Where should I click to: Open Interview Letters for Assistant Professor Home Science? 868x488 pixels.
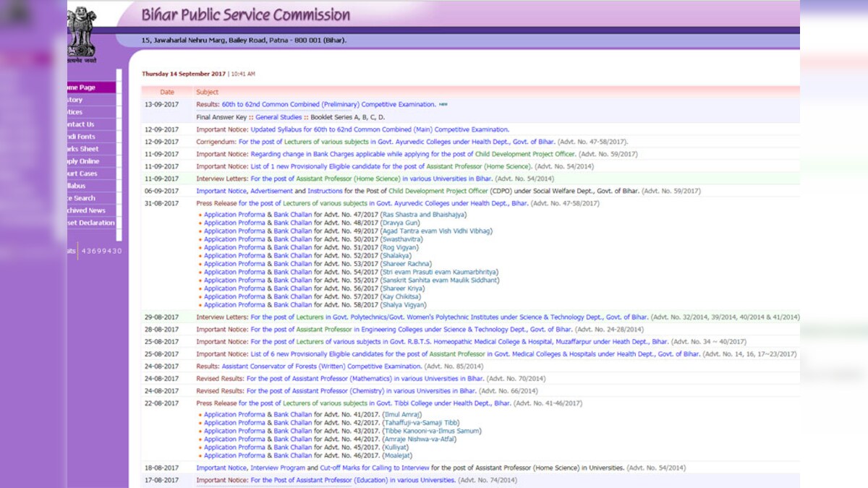click(372, 179)
